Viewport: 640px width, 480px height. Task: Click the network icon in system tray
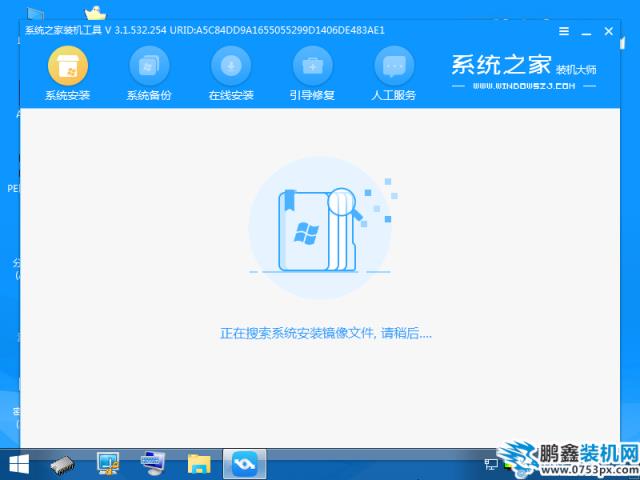[491, 463]
